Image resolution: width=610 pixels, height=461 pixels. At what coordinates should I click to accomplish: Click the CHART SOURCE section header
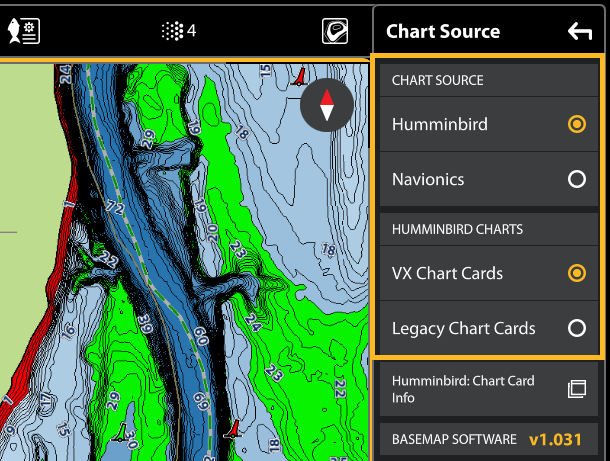point(489,80)
